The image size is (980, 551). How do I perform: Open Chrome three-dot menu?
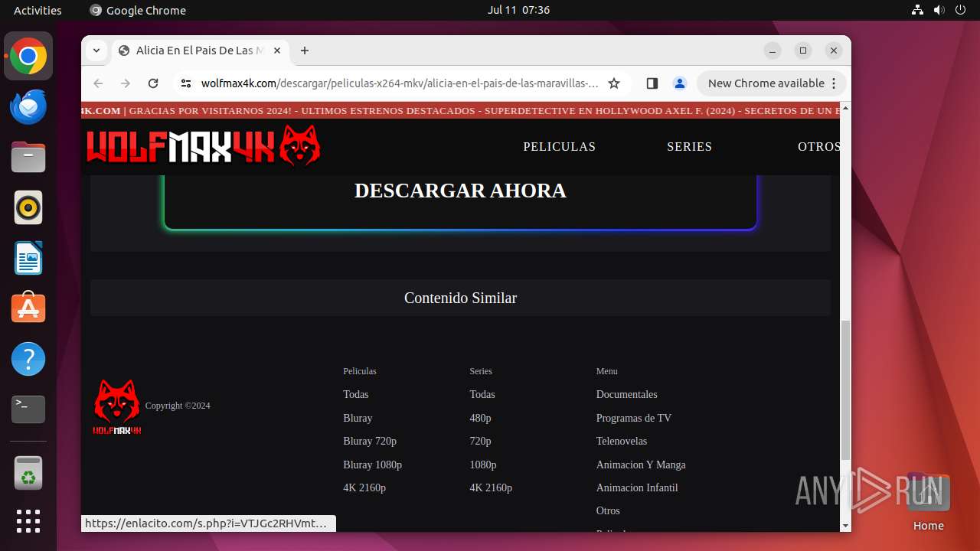pos(835,83)
